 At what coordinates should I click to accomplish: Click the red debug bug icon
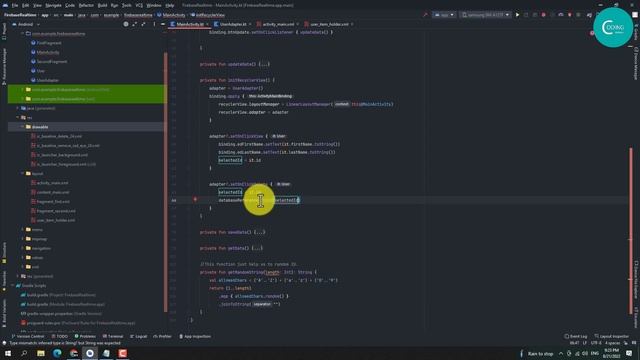pos(543,15)
